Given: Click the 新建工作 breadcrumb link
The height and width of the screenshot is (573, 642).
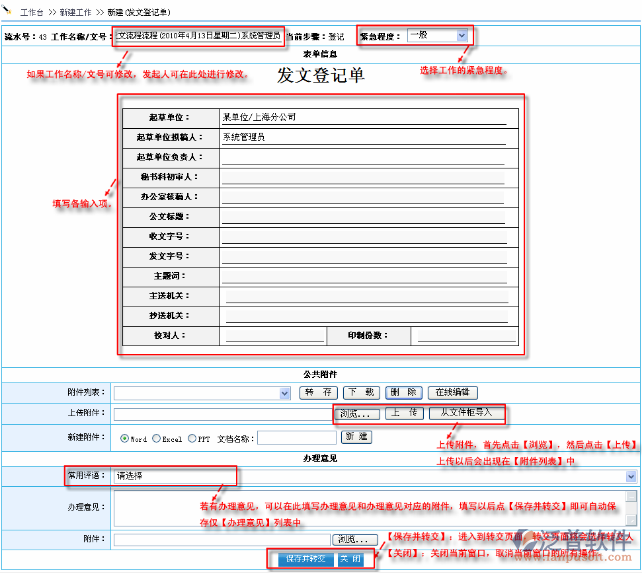Looking at the screenshot, I should click(x=75, y=13).
